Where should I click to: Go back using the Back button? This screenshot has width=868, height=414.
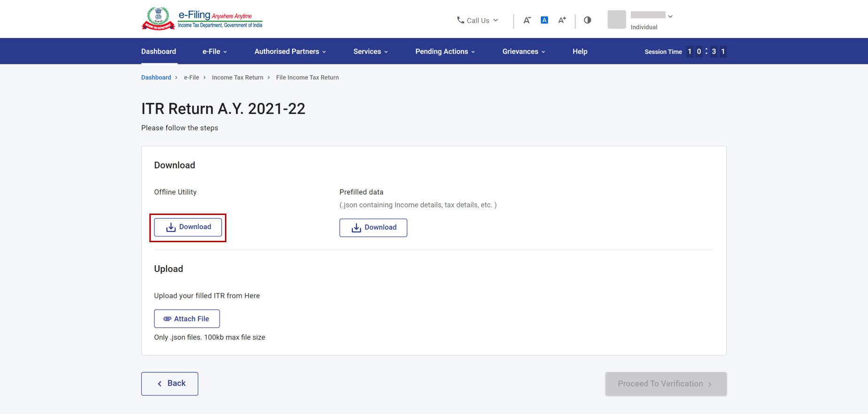point(170,383)
